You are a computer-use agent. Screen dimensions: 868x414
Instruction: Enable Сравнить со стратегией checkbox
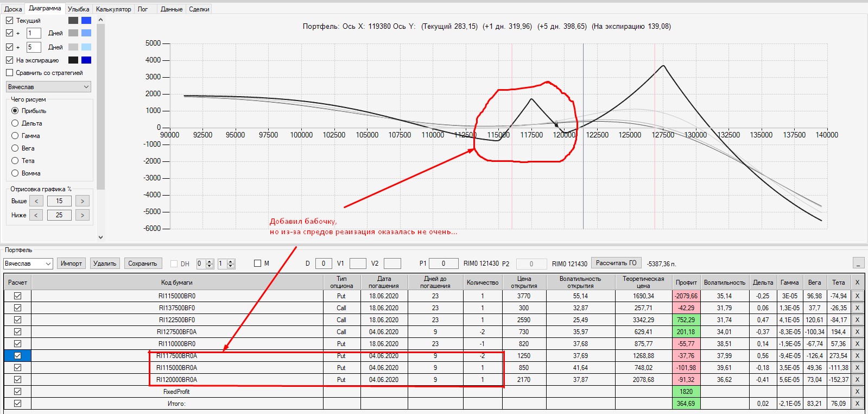point(9,73)
